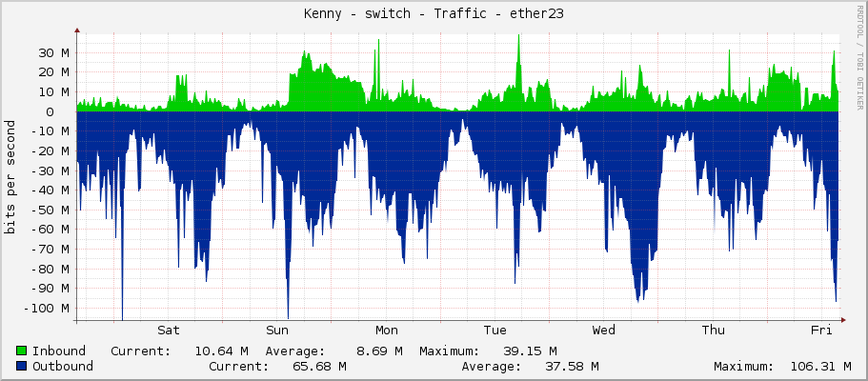
Task: Click the 'Tue' x-axis label
Action: tap(495, 331)
